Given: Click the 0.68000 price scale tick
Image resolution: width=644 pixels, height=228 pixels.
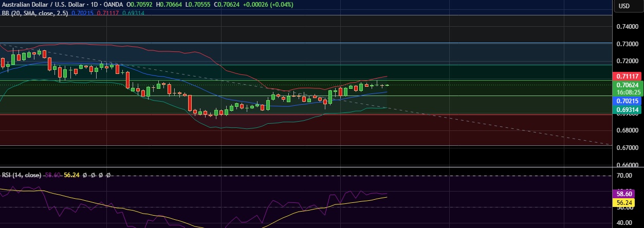Looking at the screenshot, I should click(x=627, y=130).
